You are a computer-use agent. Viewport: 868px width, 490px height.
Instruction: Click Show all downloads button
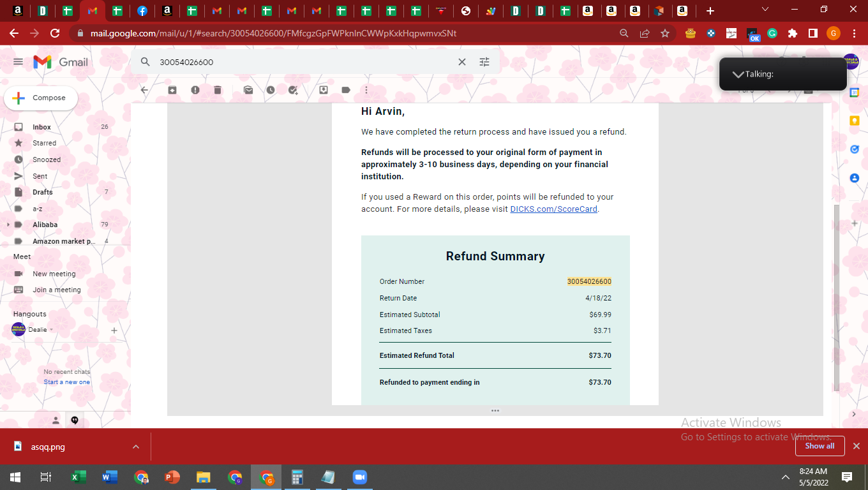[x=820, y=446]
